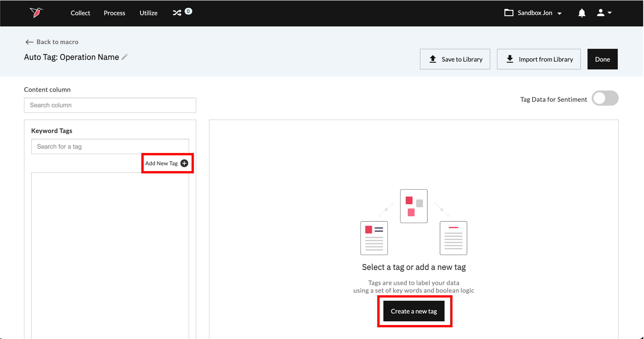Click the Create a new tag button
644x339 pixels.
(414, 311)
